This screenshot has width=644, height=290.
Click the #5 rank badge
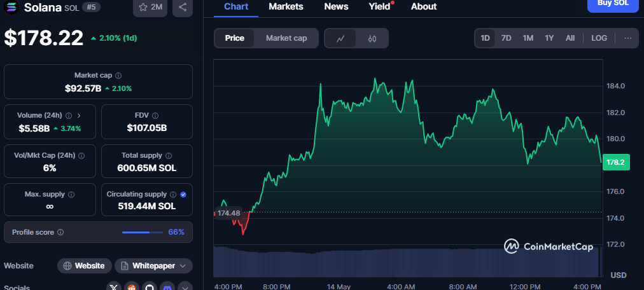(x=91, y=7)
